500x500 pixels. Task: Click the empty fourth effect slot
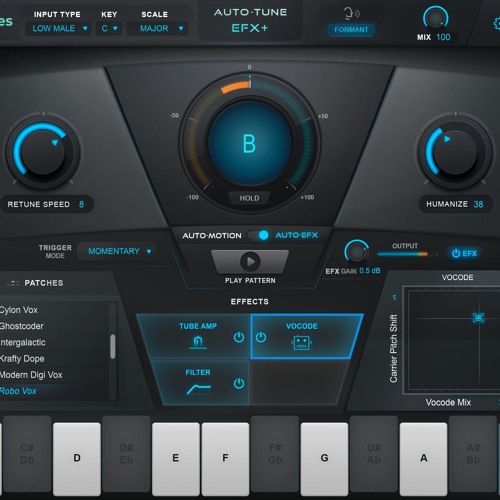pos(298,383)
